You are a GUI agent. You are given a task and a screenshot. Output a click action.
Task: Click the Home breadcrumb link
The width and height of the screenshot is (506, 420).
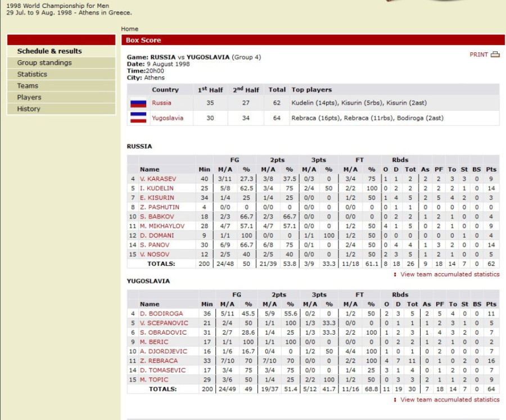click(x=129, y=29)
